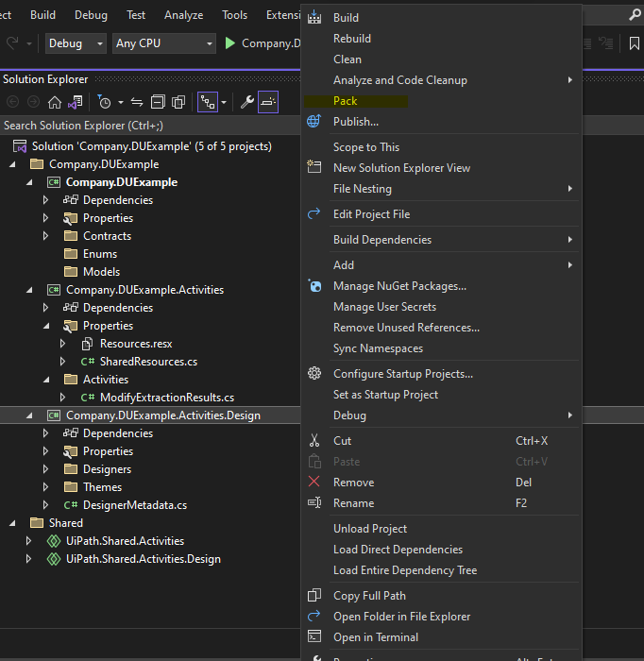Image resolution: width=644 pixels, height=661 pixels.
Task: Open Analyze and Code Cleanup submenu
Action: coord(441,80)
